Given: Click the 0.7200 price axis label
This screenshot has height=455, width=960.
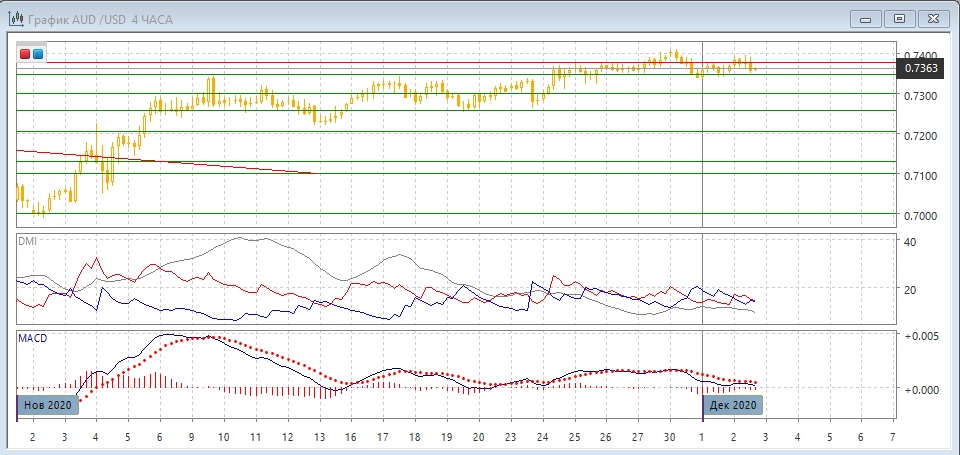Looking at the screenshot, I should coord(920,135).
